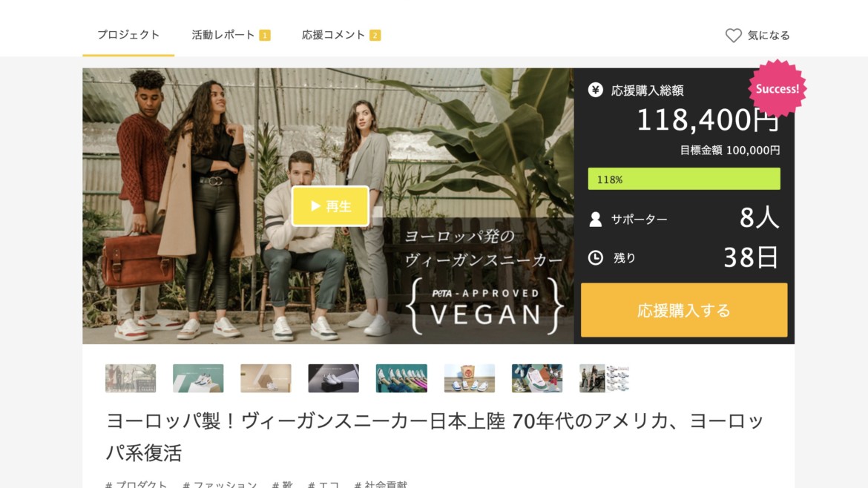
Task: Select the black sneaker thumbnail
Action: [x=333, y=378]
